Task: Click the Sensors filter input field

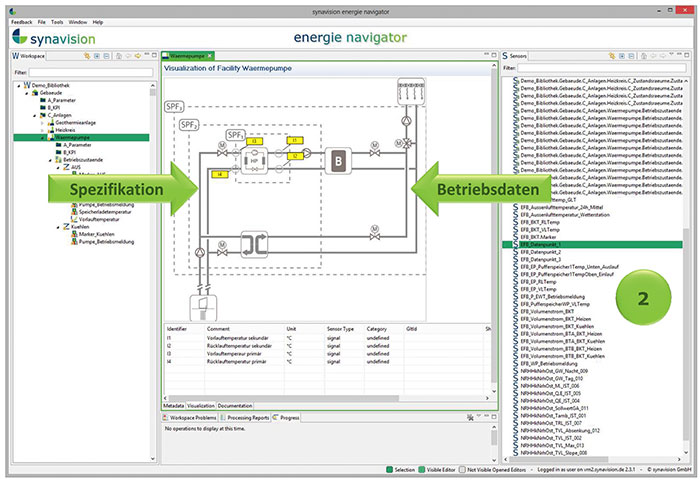Action: [x=602, y=68]
